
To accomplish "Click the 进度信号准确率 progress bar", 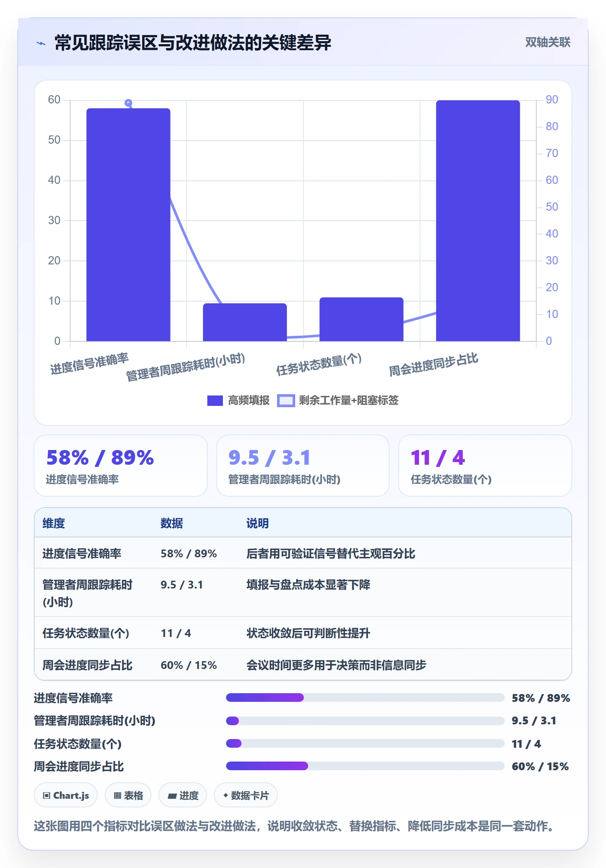I will [365, 698].
